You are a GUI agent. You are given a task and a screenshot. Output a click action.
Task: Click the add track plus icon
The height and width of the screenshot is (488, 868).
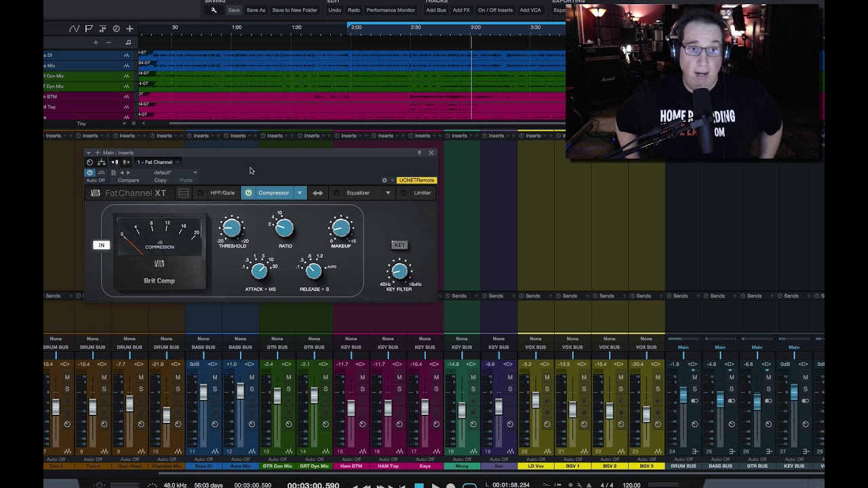click(x=130, y=28)
